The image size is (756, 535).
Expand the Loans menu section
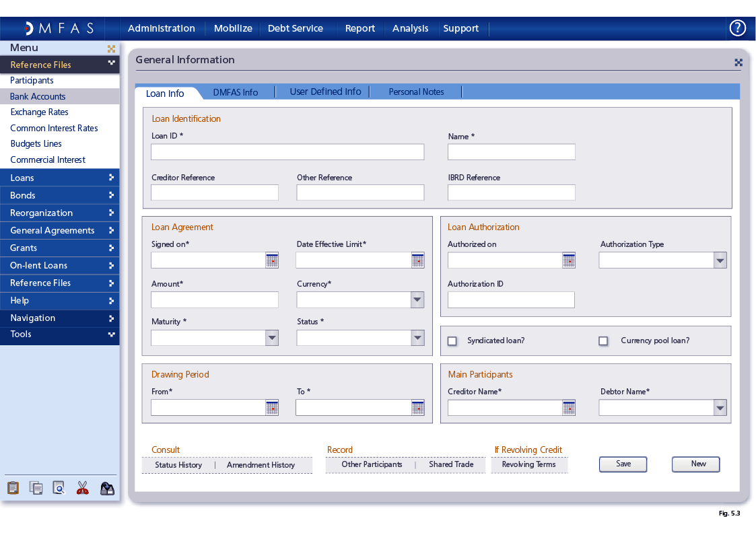[59, 178]
